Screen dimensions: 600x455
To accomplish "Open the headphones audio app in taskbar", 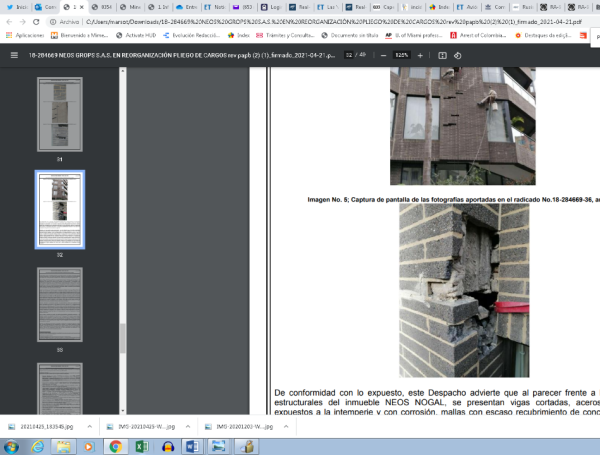I will [x=168, y=447].
